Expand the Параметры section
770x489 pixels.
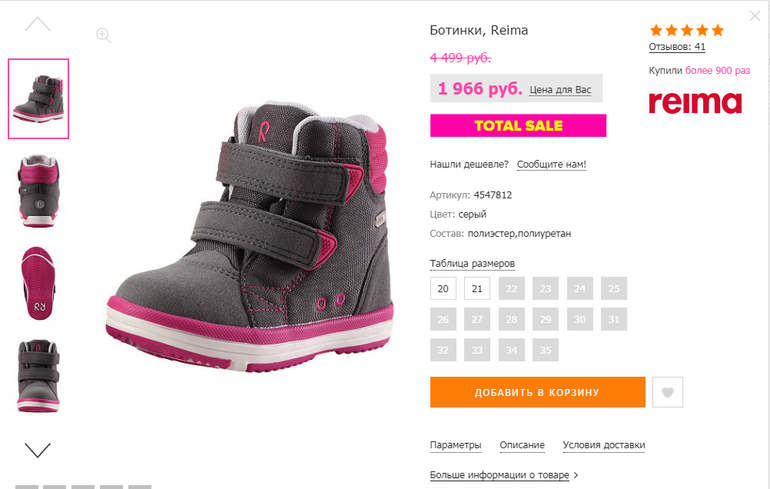pos(455,445)
